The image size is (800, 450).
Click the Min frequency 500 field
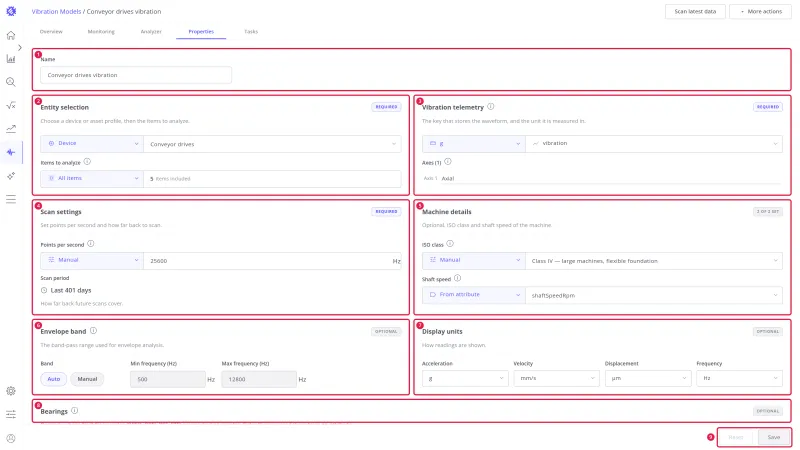[x=167, y=379]
